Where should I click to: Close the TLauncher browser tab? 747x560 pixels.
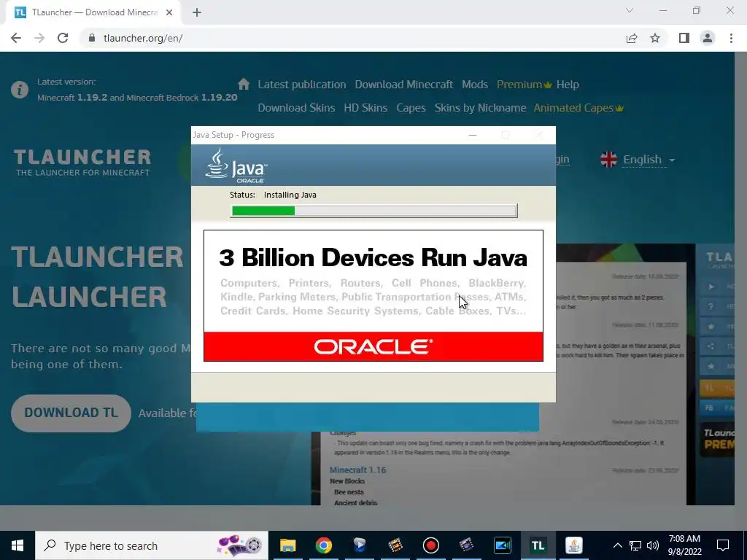[x=169, y=12]
